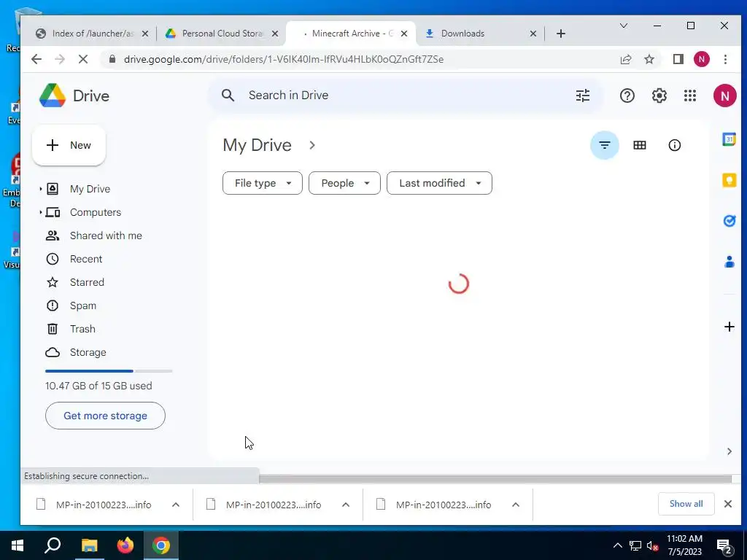Open the notification center

pyautogui.click(x=725, y=546)
